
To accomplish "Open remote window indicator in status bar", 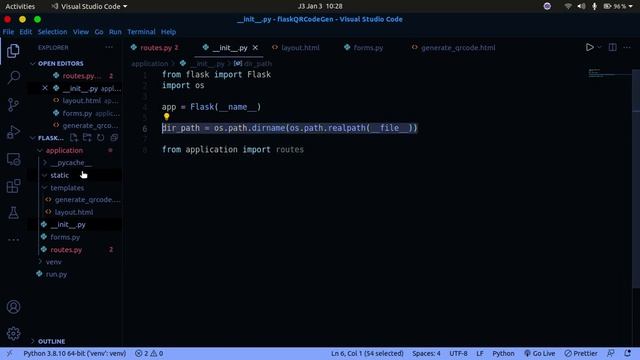I will pos(9,353).
